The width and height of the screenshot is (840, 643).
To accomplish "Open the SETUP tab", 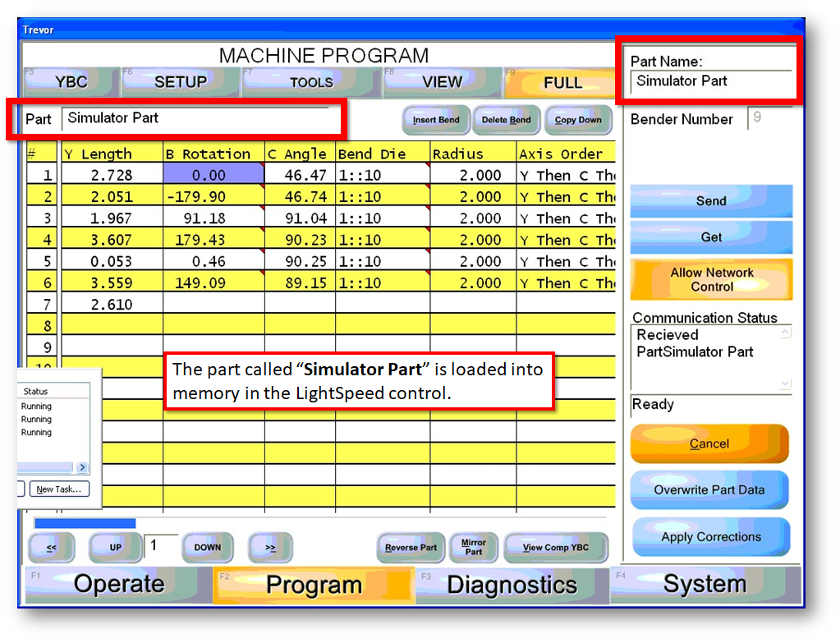I will point(181,82).
